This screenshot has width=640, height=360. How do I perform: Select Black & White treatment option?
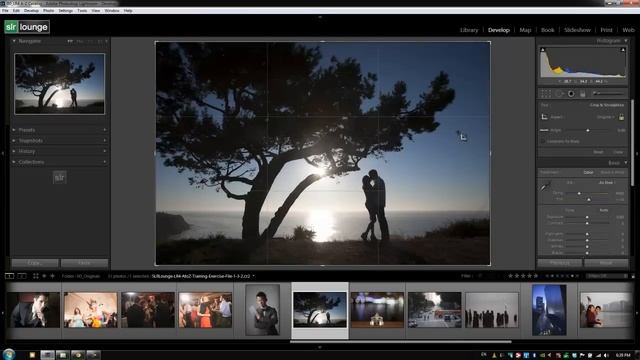pos(612,173)
